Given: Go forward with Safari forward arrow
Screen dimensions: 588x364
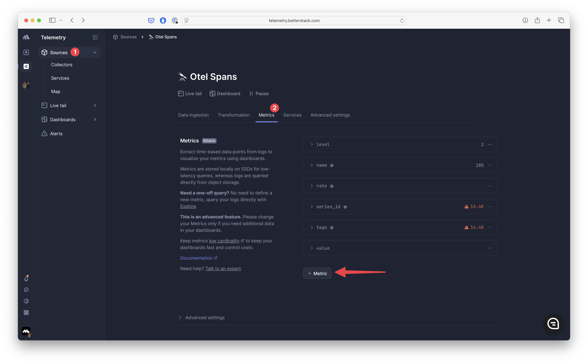Looking at the screenshot, I should coord(83,20).
